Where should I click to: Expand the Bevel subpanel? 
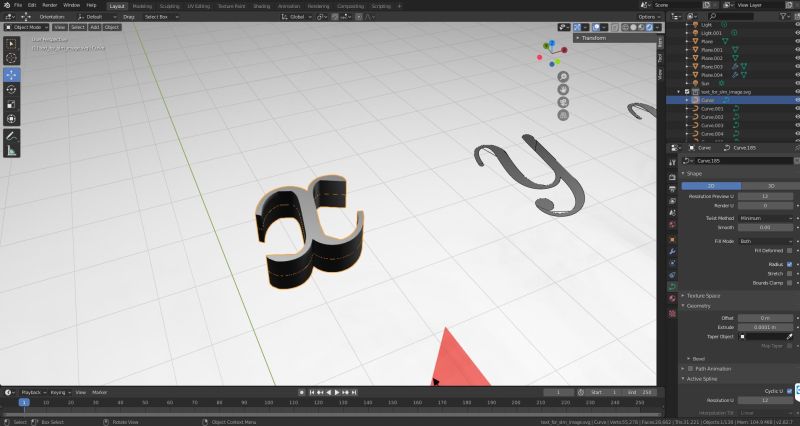pos(698,359)
